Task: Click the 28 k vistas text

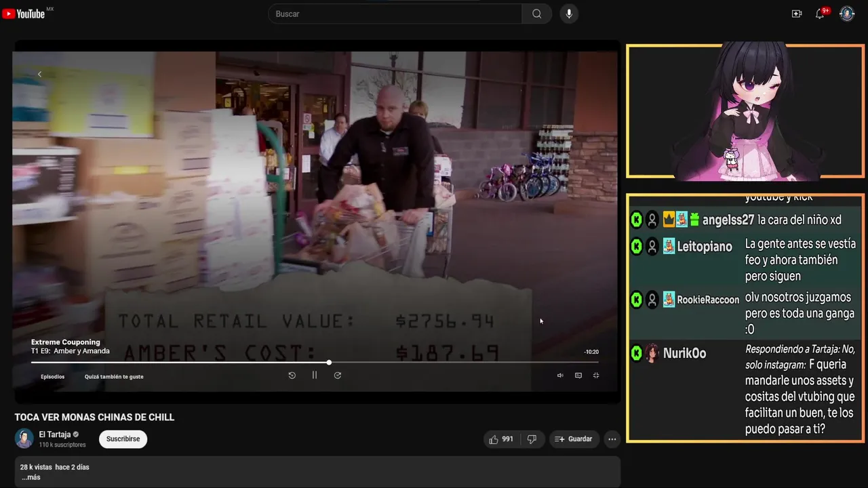Action: pyautogui.click(x=36, y=467)
